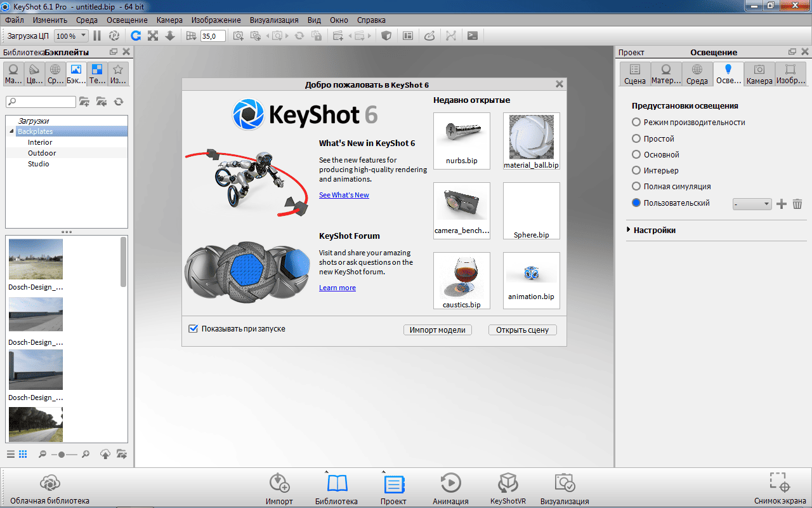Screen dimensions: 812x508
Task: Click the library thumbnail size slider
Action: point(63,454)
